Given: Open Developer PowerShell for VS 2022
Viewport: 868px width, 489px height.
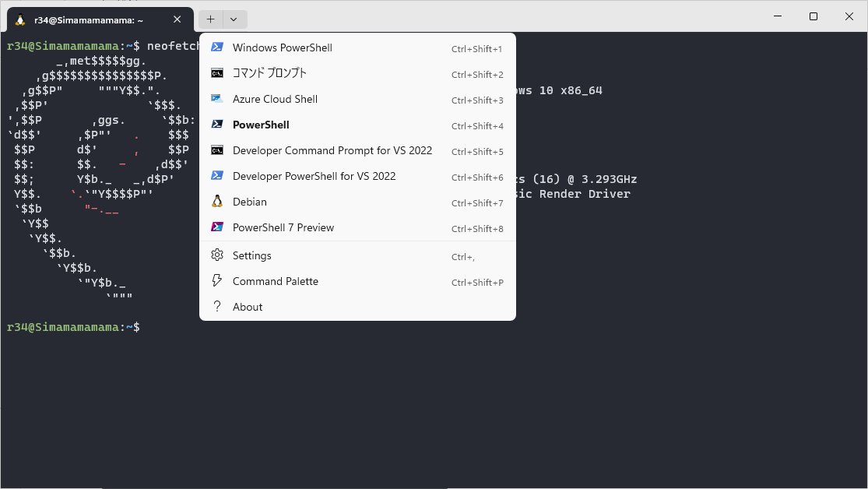Looking at the screenshot, I should click(x=357, y=176).
